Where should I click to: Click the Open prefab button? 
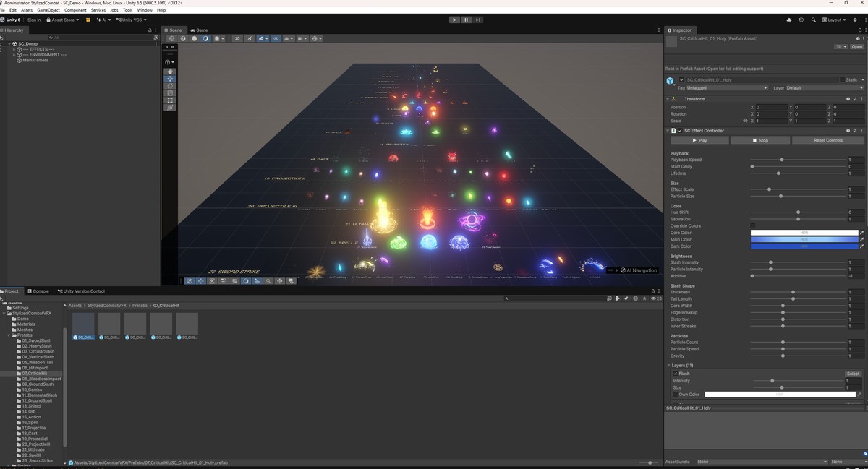tap(857, 46)
